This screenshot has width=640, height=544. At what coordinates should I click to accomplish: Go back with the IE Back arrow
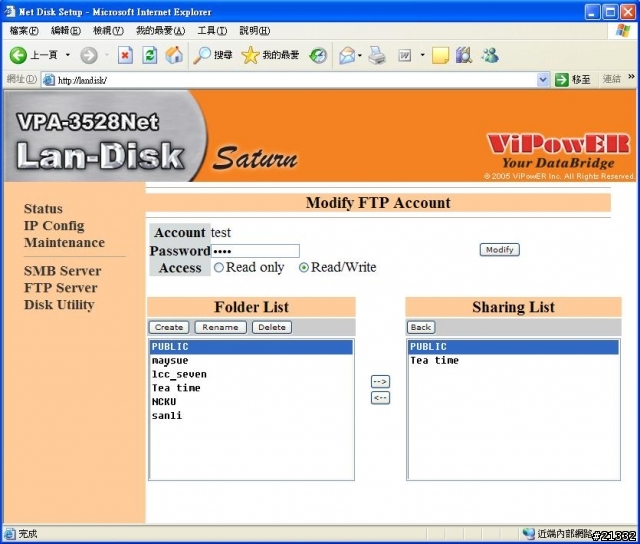tap(18, 55)
